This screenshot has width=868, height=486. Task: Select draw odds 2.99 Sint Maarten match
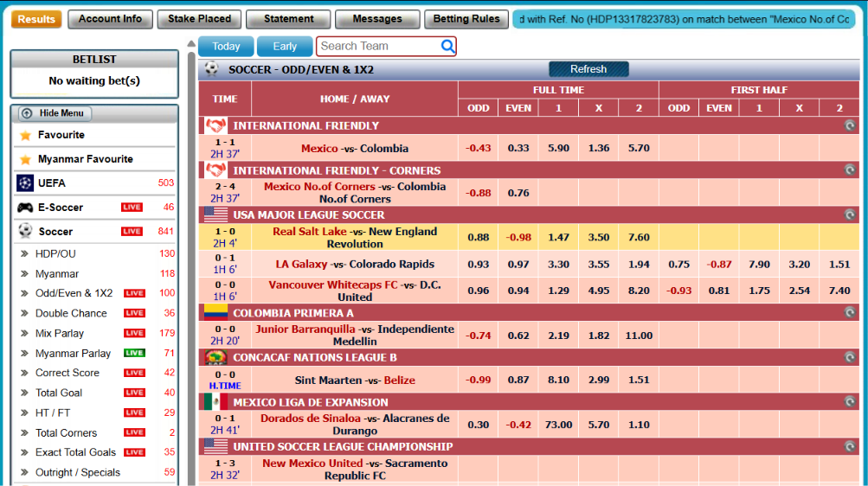coord(598,380)
